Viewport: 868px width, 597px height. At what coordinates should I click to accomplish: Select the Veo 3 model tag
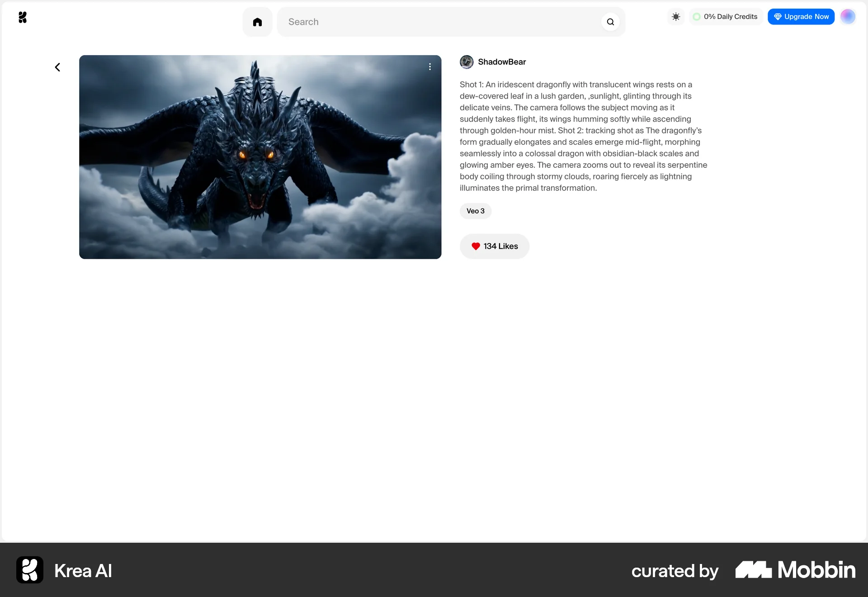point(475,211)
